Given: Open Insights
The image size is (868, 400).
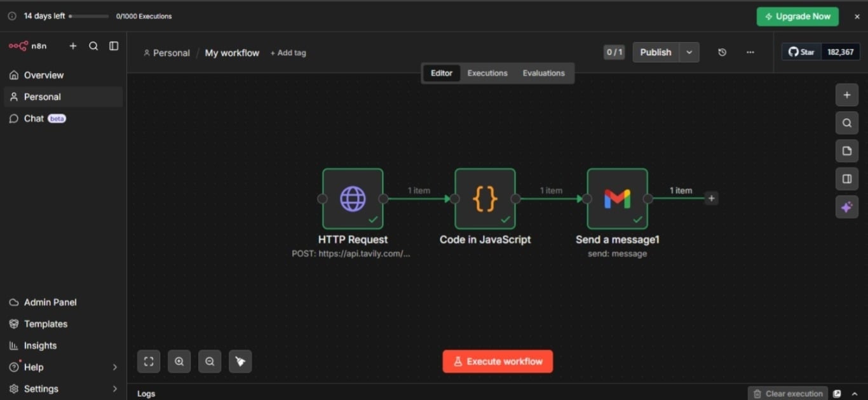Looking at the screenshot, I should pyautogui.click(x=63, y=345).
